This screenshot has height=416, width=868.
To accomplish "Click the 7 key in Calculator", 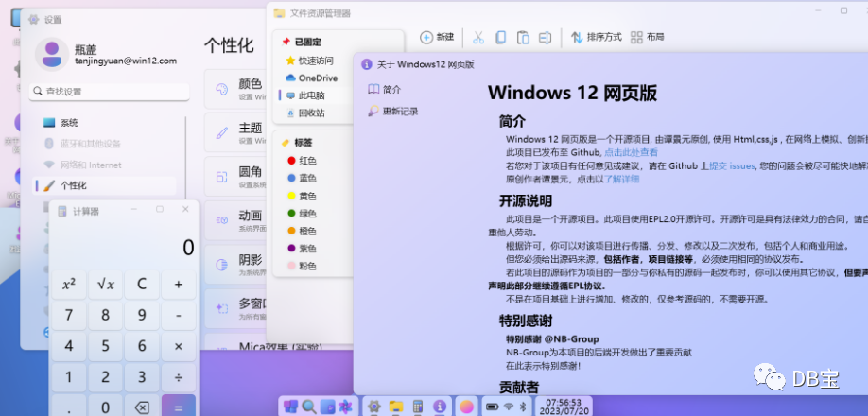I will 69,316.
